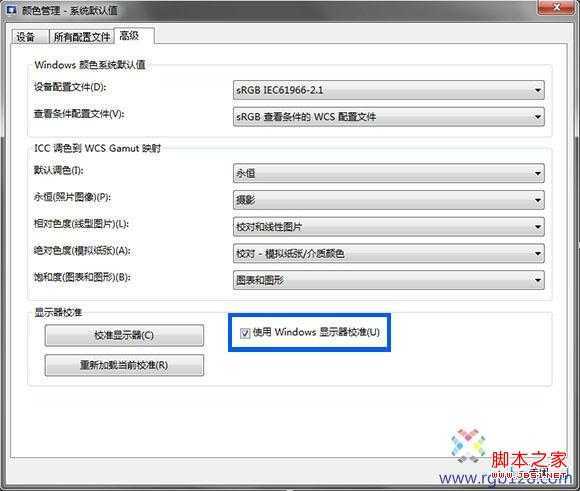Click the 查看条件配置文件(V) label
The width and height of the screenshot is (580, 491).
79,114
